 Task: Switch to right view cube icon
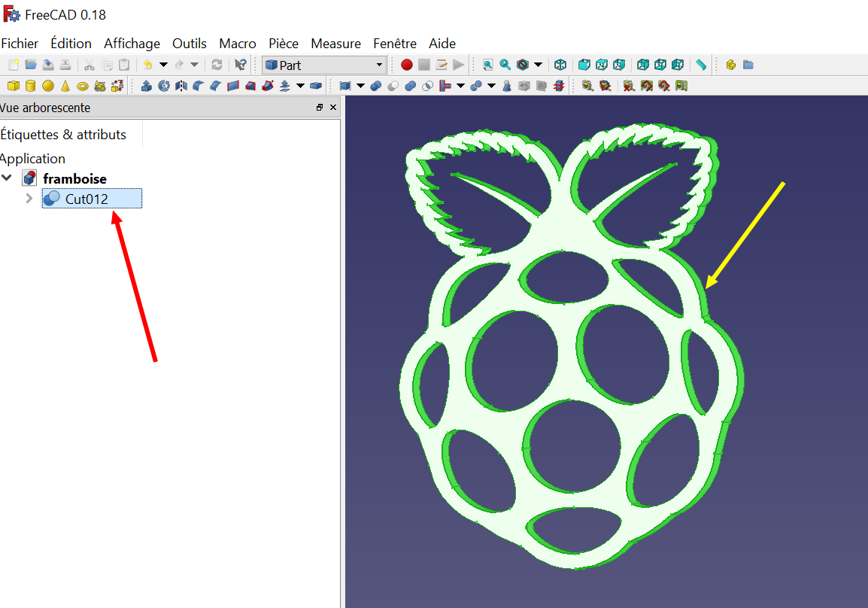[619, 65]
